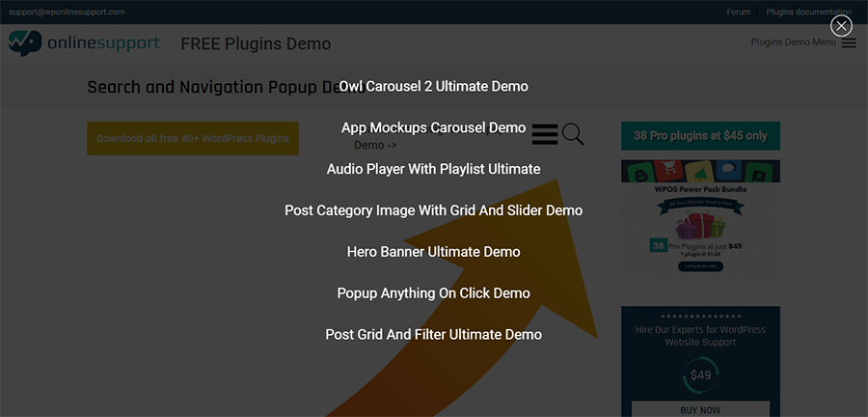Click the WPOS Power Pack Bundle image

(700, 219)
